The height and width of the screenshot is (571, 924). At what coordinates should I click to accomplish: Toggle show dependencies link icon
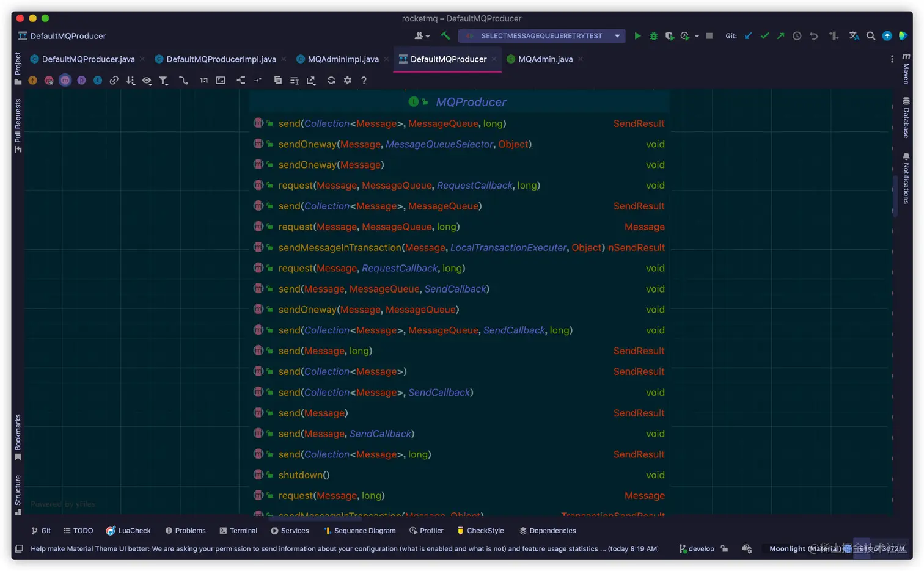[114, 80]
